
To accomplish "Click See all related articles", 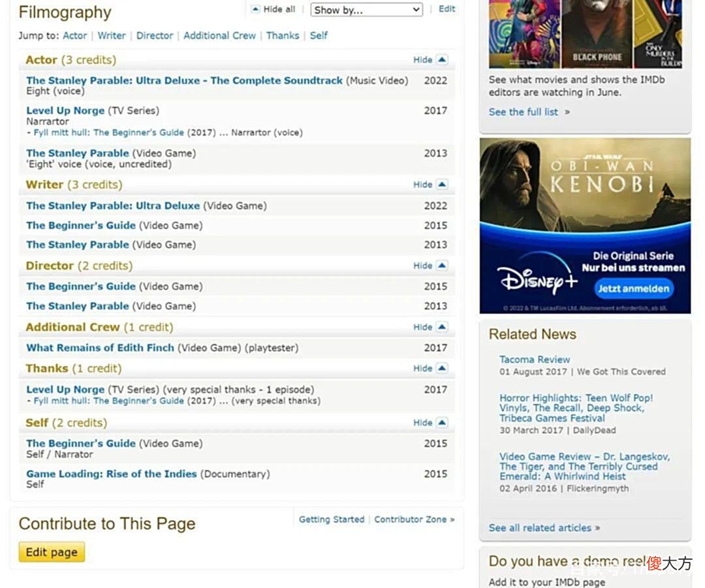I will pyautogui.click(x=540, y=528).
